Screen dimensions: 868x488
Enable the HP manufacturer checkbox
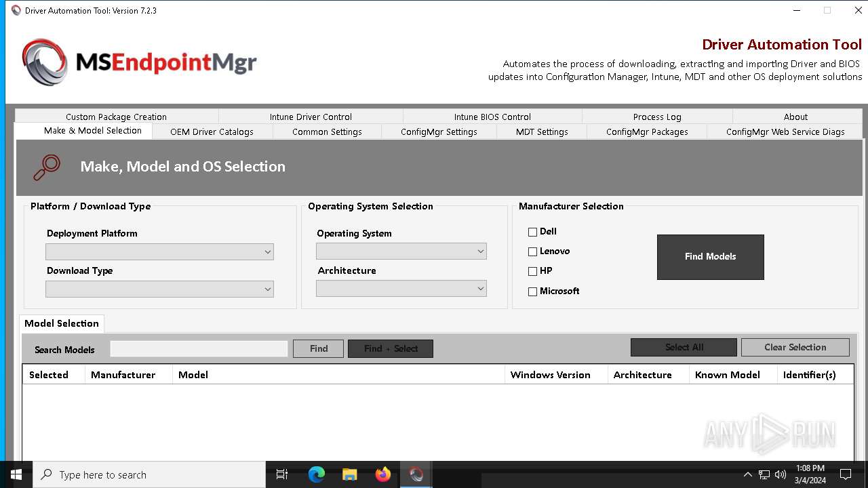click(x=532, y=271)
